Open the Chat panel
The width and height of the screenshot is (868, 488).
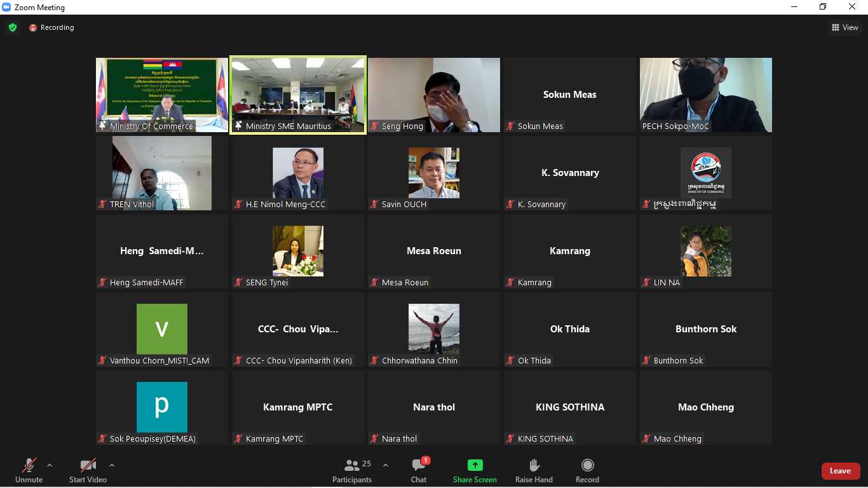coord(419,470)
